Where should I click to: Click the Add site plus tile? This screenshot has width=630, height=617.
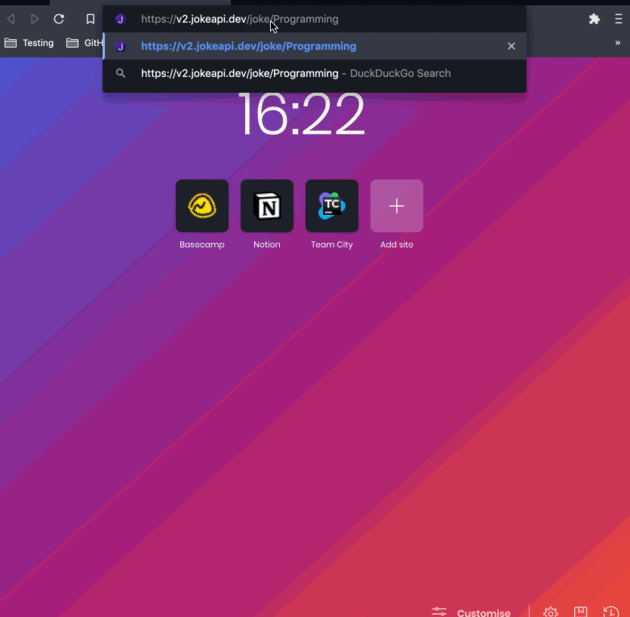pyautogui.click(x=397, y=206)
